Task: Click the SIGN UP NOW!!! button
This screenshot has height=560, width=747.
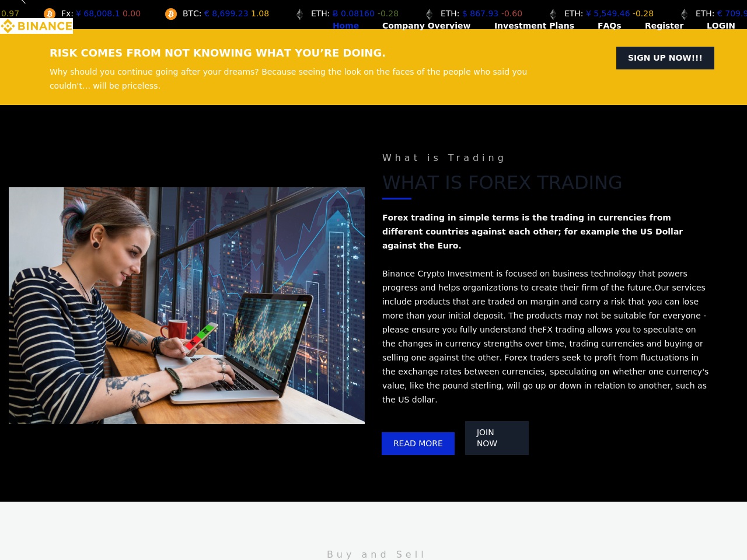Action: [x=665, y=58]
